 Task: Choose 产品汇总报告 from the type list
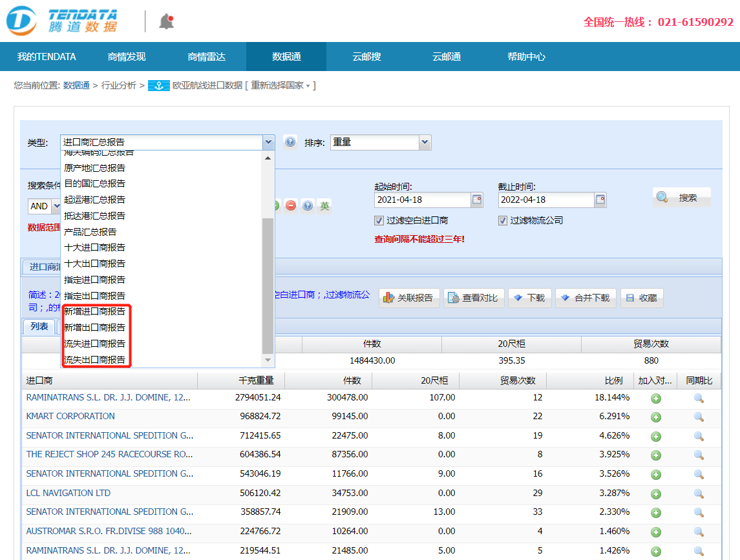tap(90, 232)
